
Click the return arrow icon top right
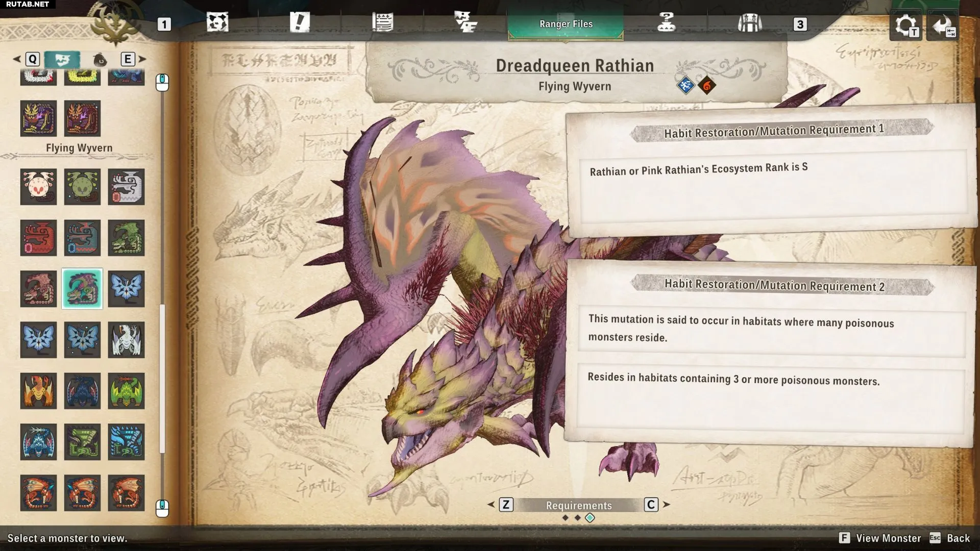942,25
